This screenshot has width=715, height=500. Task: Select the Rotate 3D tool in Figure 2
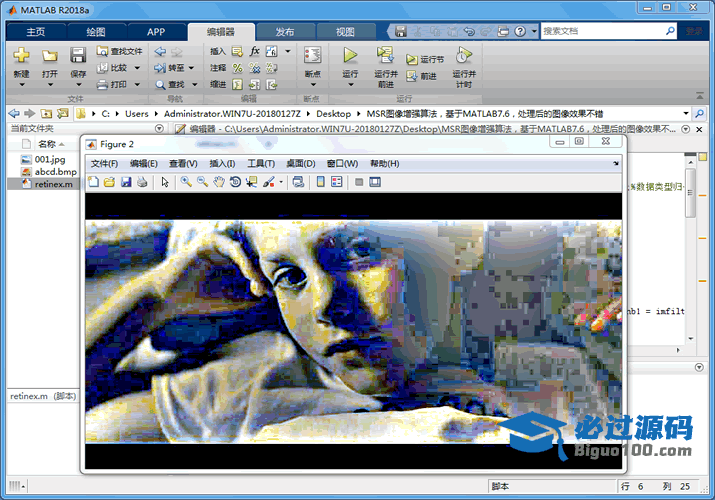click(235, 182)
